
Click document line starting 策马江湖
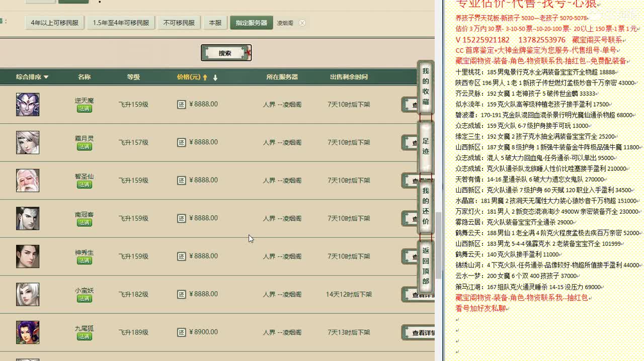[530, 287]
